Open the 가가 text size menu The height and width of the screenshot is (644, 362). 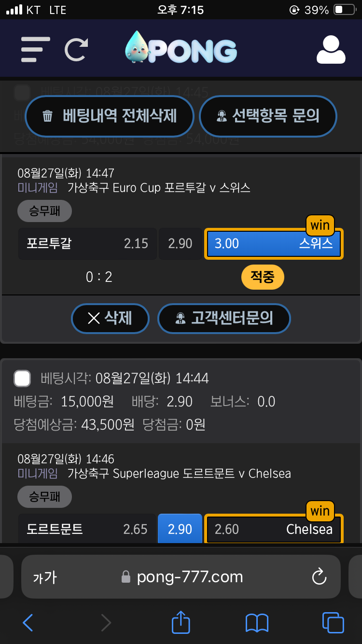coord(45,577)
